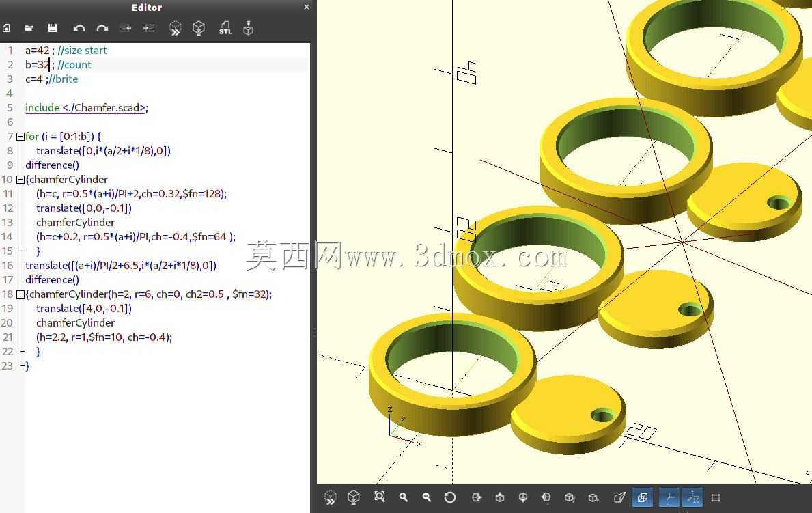
Task: Toggle Show Axes in the viewport
Action: click(669, 497)
